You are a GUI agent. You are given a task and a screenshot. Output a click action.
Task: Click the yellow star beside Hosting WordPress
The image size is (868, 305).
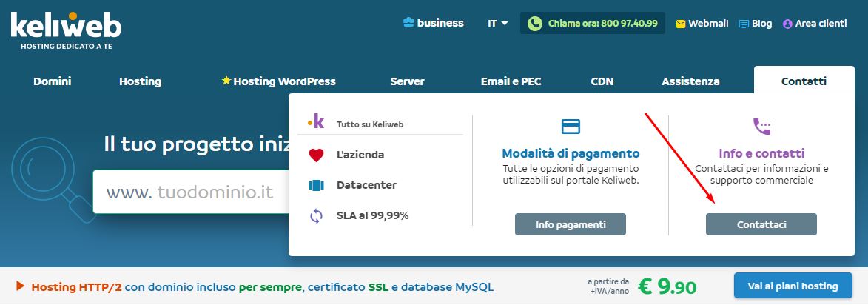coord(226,81)
